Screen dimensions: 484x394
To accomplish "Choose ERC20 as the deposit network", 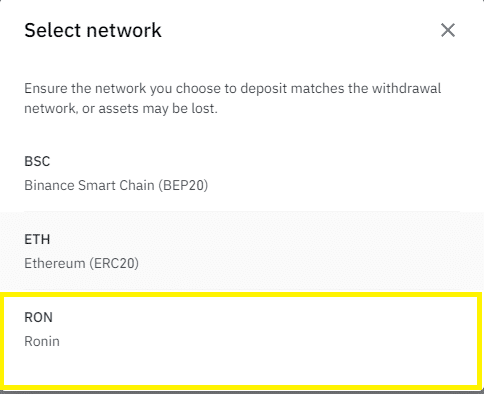I will [242, 251].
